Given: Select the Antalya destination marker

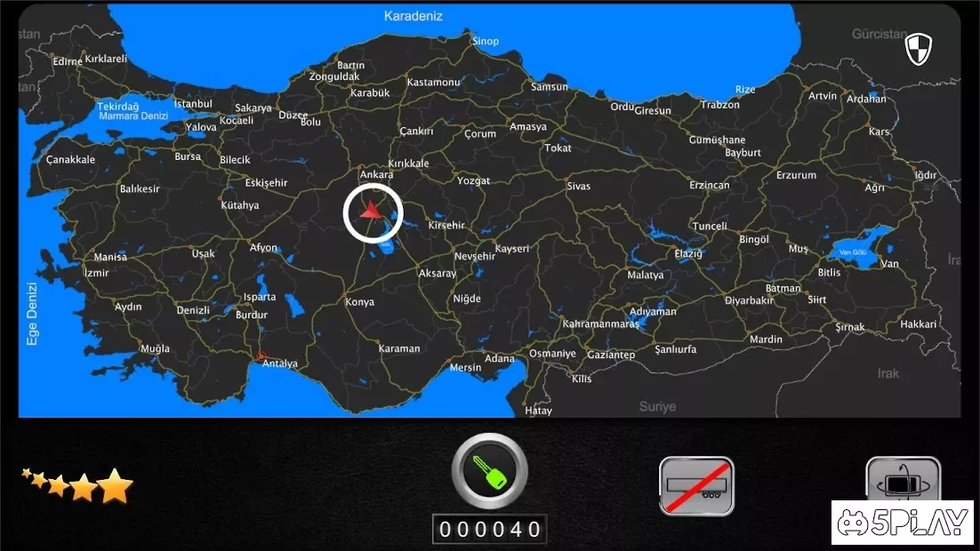Looking at the screenshot, I should click(261, 357).
